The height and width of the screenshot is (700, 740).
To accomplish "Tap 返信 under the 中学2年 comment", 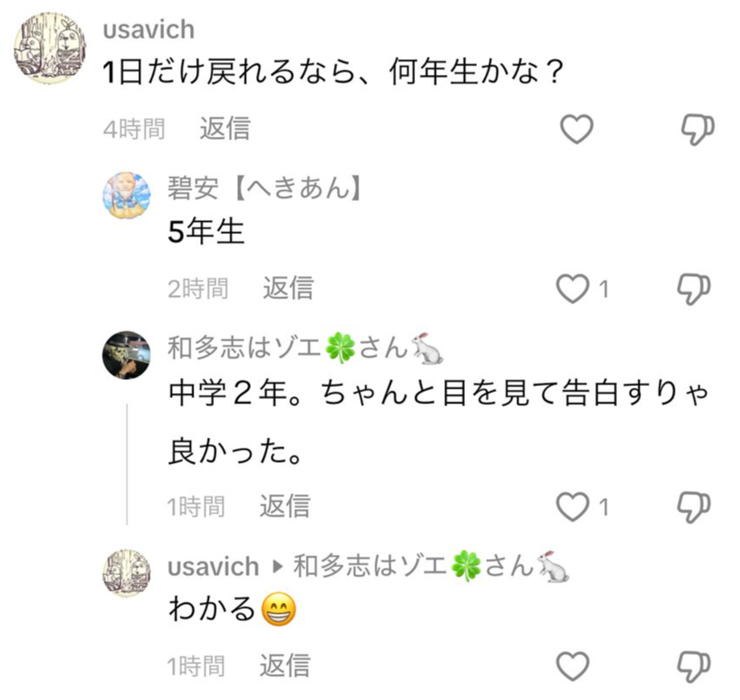I will coord(284,507).
